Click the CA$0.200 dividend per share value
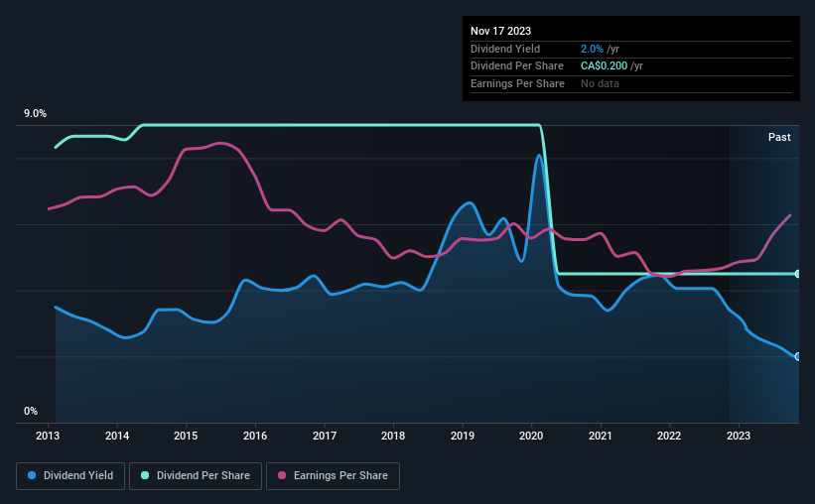This screenshot has width=815, height=504. coord(604,66)
